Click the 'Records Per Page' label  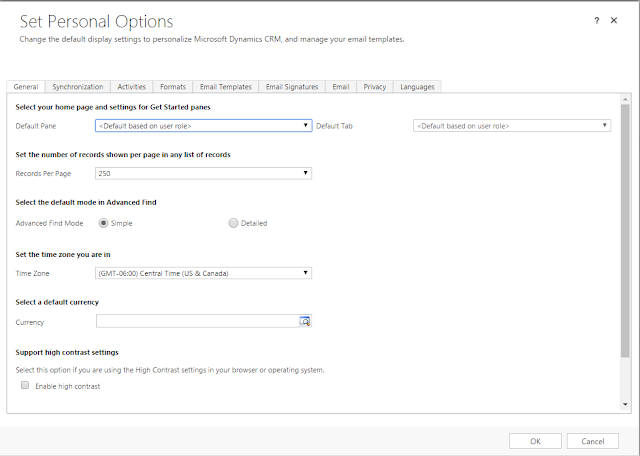43,174
